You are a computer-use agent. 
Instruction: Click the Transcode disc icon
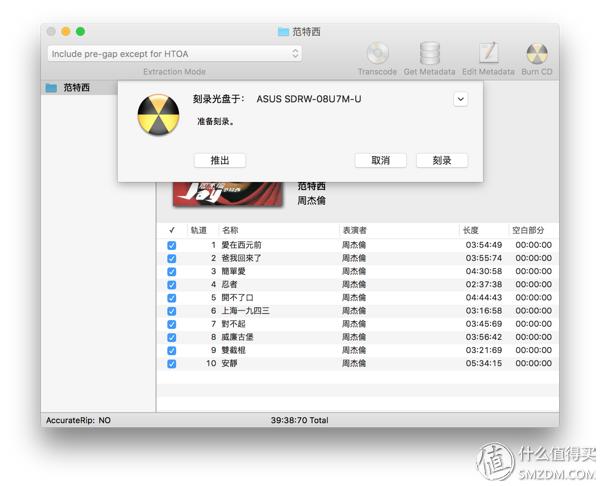pos(377,53)
